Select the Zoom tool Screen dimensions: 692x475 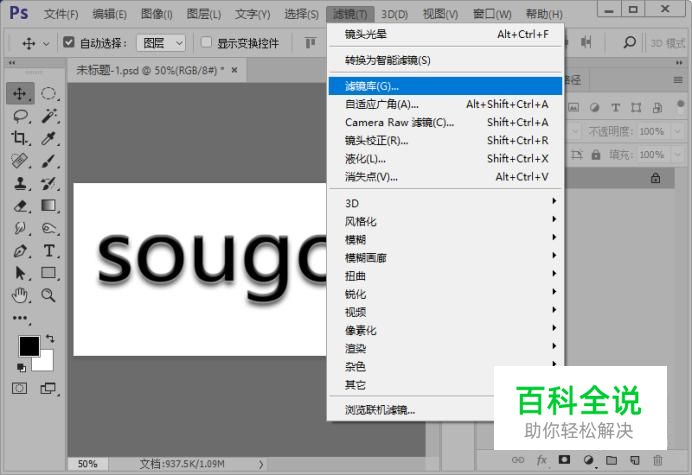click(49, 295)
